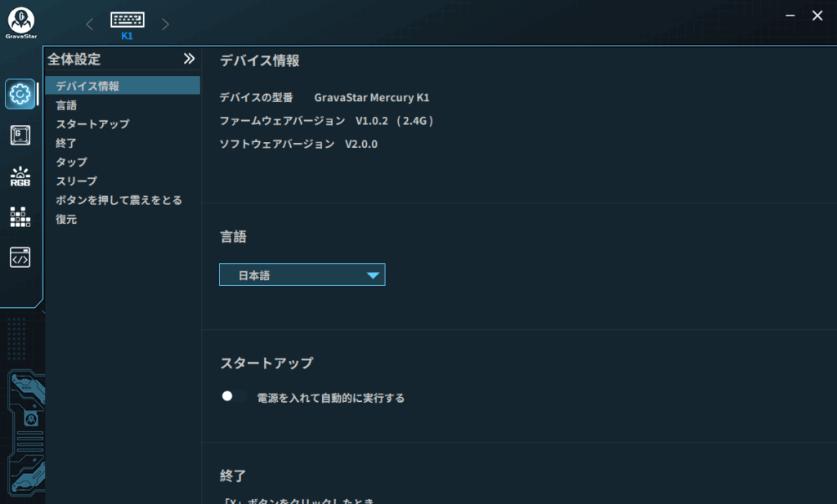Jump to 終了 settings item
837x504 pixels.
point(66,143)
